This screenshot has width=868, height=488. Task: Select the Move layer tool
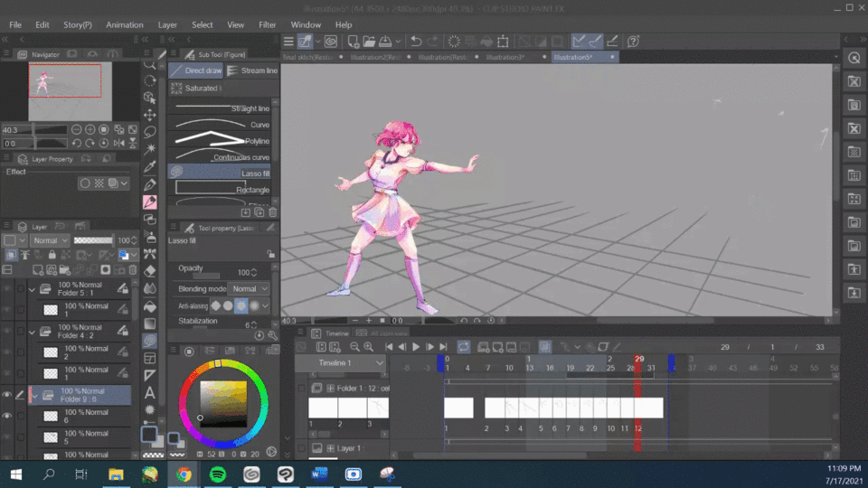pos(149,115)
